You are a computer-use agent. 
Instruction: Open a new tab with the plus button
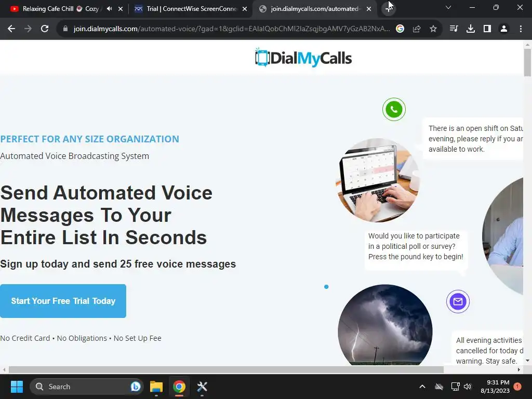(389, 9)
